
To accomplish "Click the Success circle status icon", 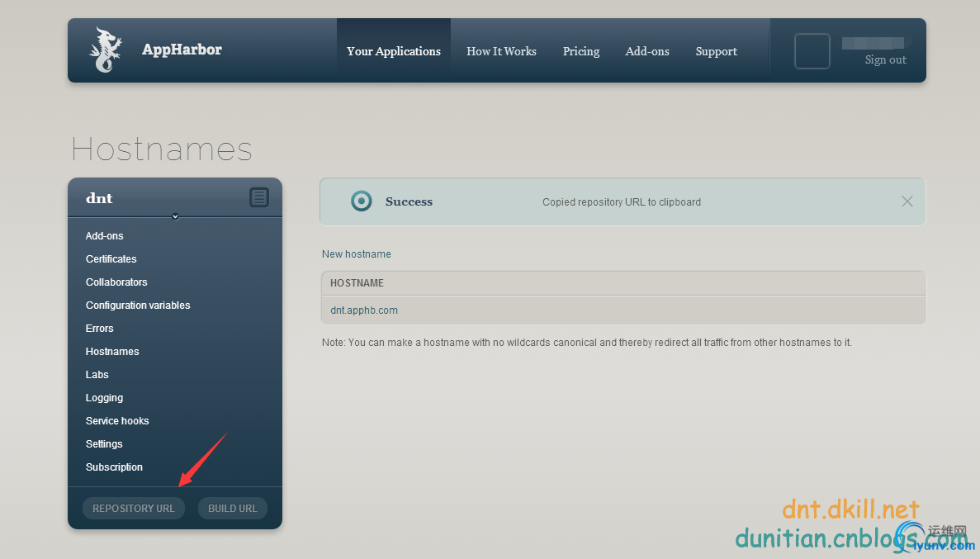I will [362, 201].
